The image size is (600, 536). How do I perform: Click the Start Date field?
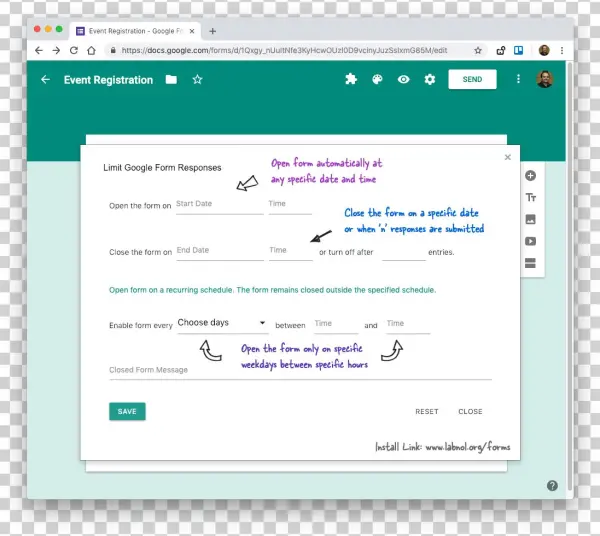(x=219, y=204)
